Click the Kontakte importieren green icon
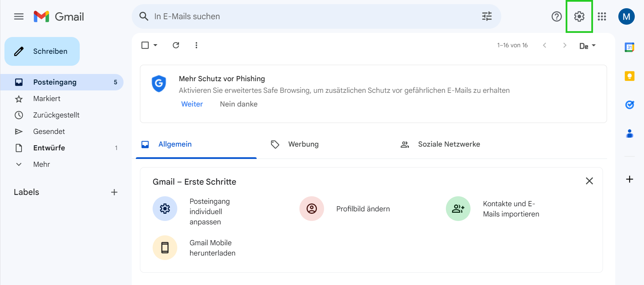The height and width of the screenshot is (285, 644). point(458,209)
